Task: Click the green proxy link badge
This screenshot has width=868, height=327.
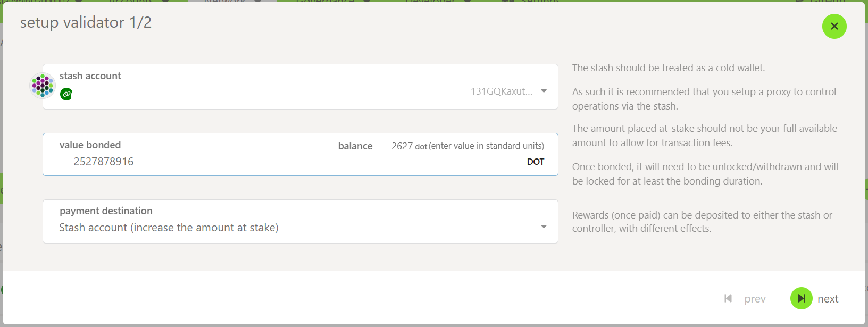Action: coord(66,94)
